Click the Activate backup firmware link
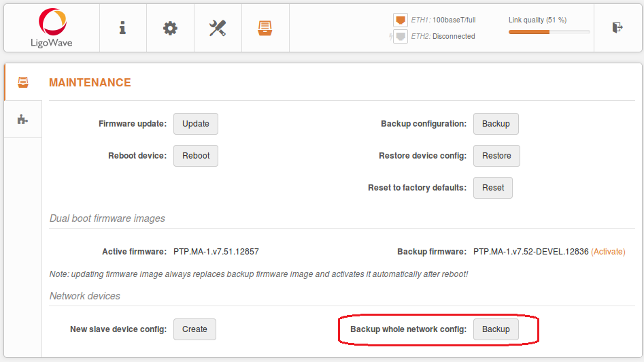Image resolution: width=644 pixels, height=362 pixels. (608, 252)
